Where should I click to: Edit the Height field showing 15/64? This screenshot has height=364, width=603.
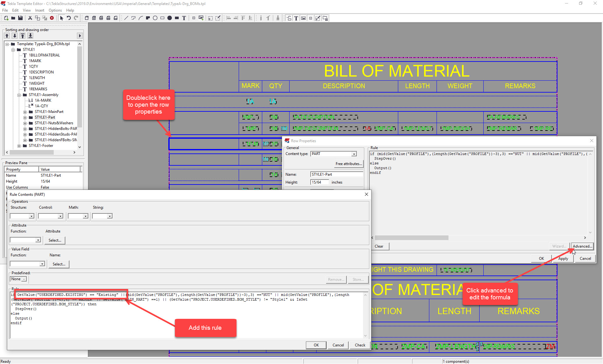click(x=319, y=182)
